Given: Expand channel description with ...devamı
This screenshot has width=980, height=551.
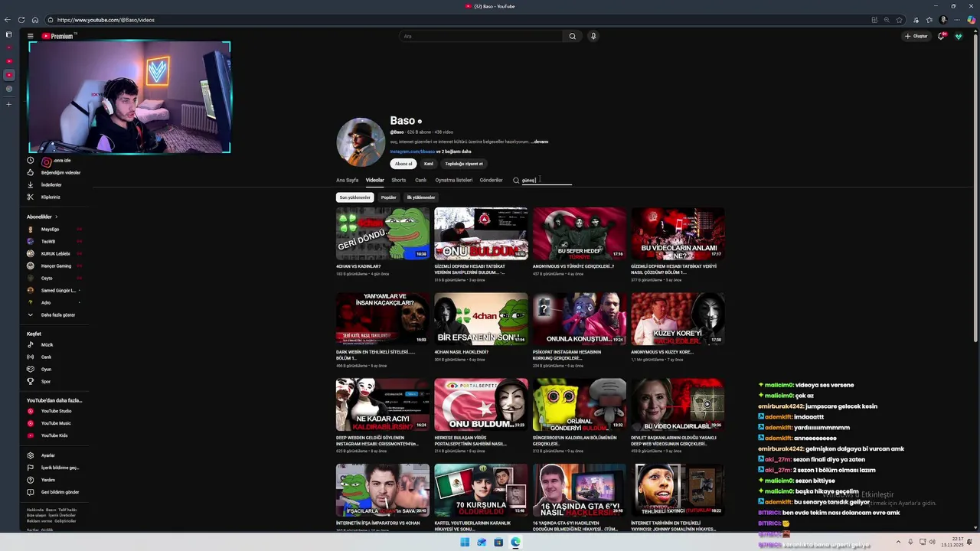Looking at the screenshot, I should coord(541,142).
